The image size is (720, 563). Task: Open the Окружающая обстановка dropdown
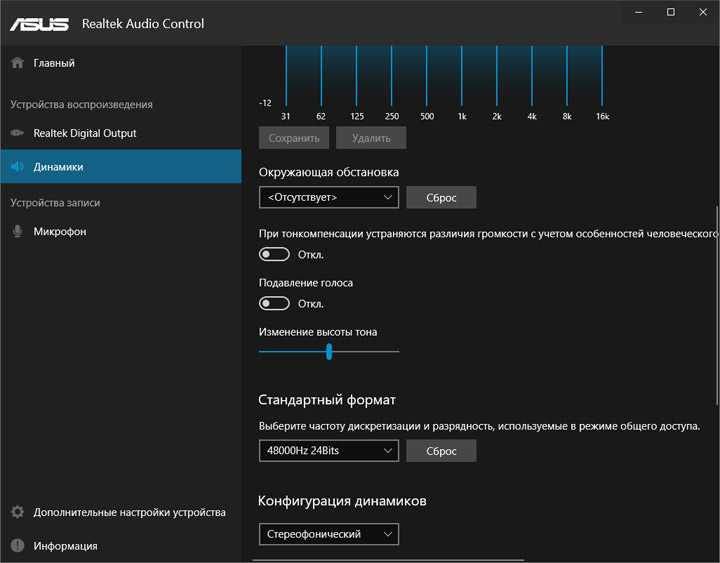[329, 197]
